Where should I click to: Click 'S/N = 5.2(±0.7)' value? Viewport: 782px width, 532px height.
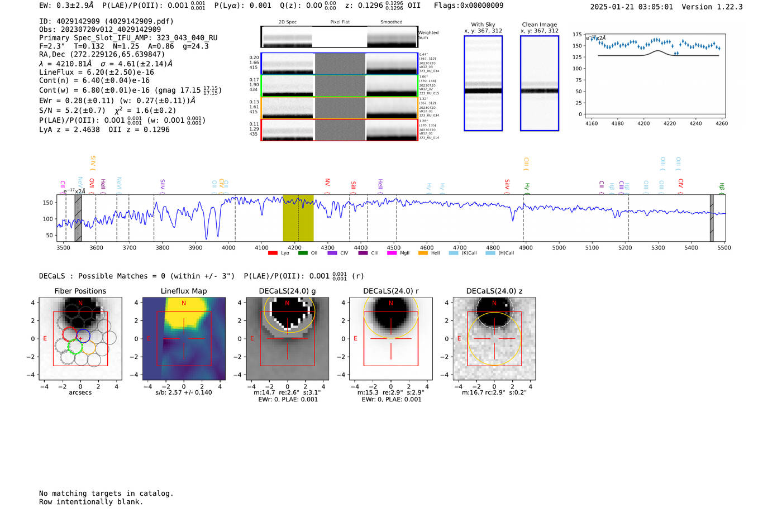pyautogui.click(x=72, y=111)
